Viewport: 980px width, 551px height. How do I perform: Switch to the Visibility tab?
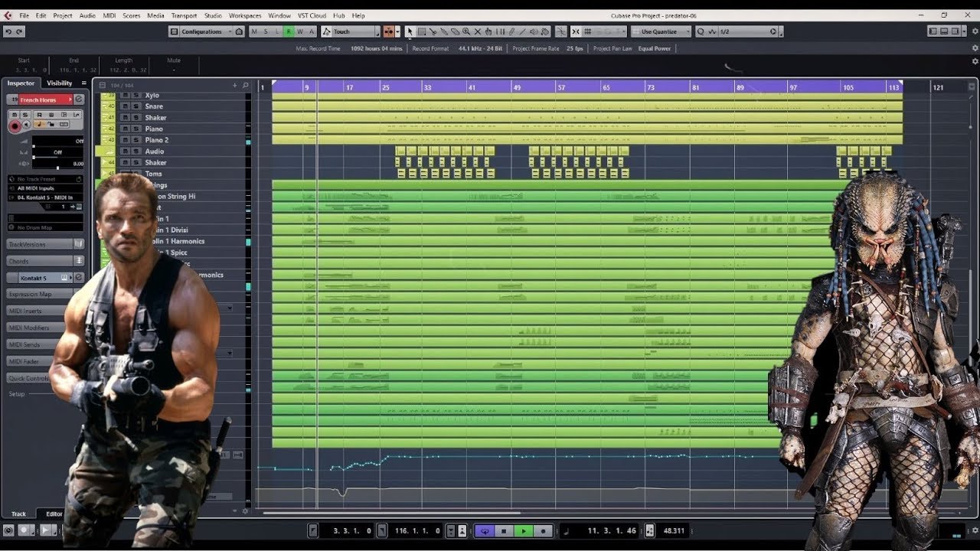click(x=59, y=83)
